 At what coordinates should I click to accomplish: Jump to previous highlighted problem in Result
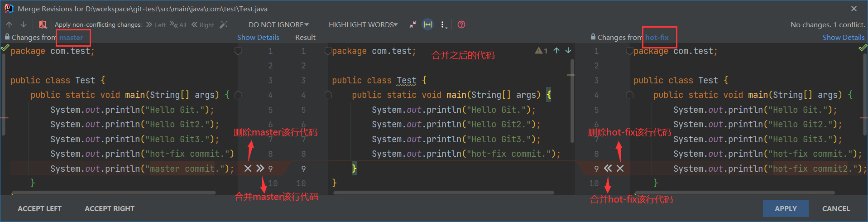click(x=556, y=51)
